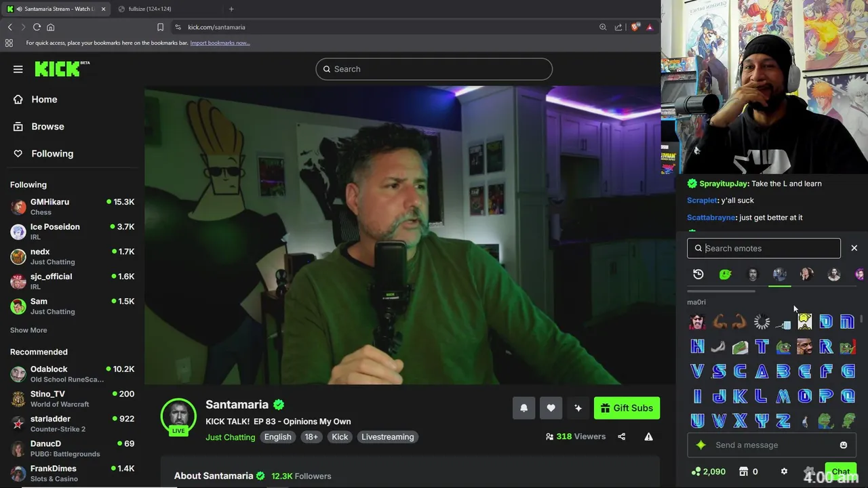The height and width of the screenshot is (488, 868).
Task: Open Ice Poseidon's channel
Action: click(72, 232)
